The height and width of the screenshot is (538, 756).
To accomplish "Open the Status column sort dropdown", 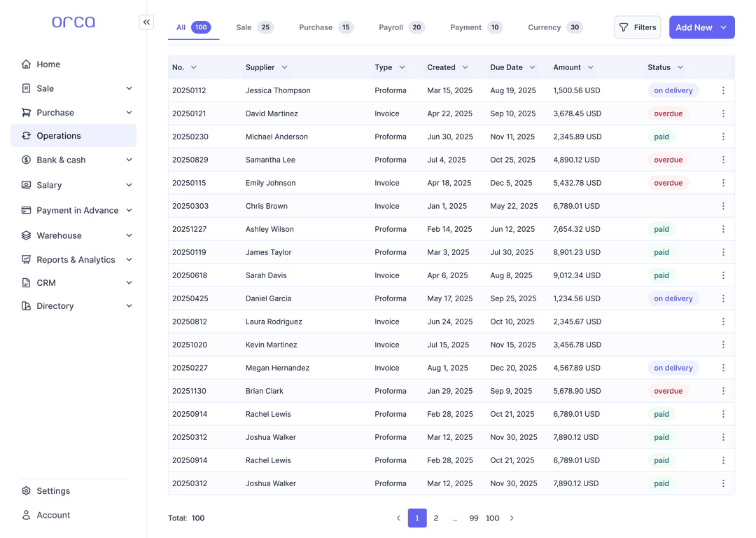I will click(x=680, y=67).
